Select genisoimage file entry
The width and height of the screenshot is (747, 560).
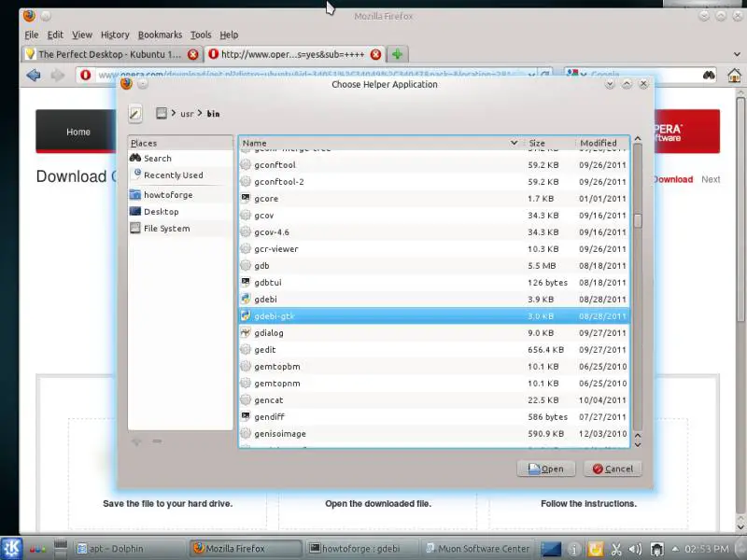[x=434, y=433]
